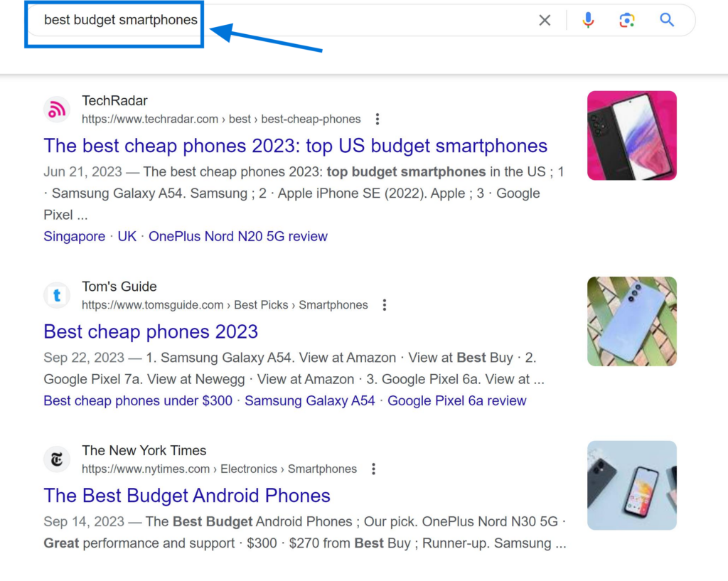Run the search with the magnifier icon
Viewport: 728px width, 581px height.
click(666, 20)
